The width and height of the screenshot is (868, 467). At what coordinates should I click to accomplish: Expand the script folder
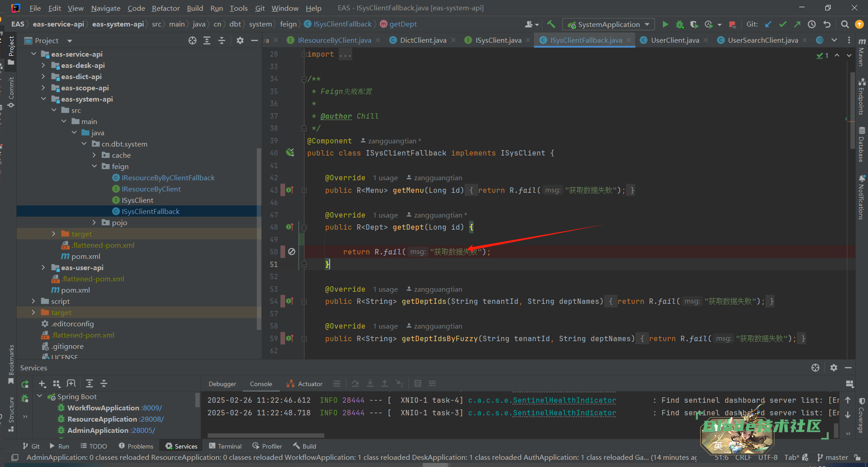[x=33, y=301]
